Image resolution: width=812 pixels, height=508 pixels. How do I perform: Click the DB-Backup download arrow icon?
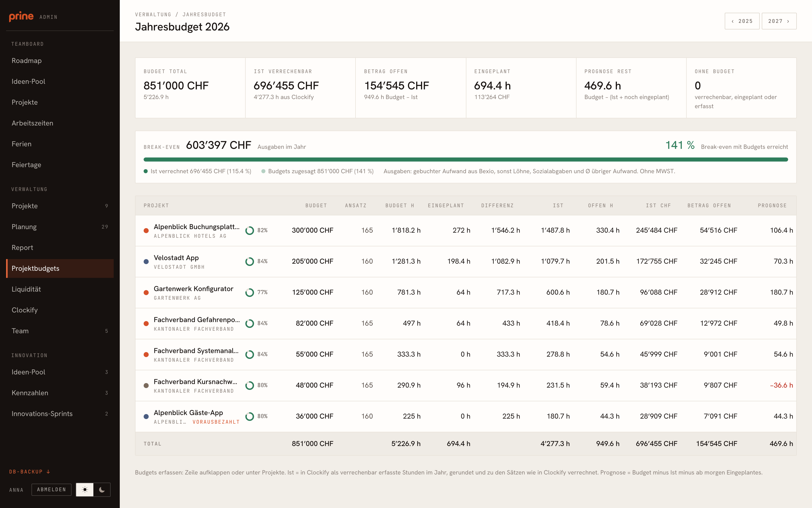tap(48, 472)
